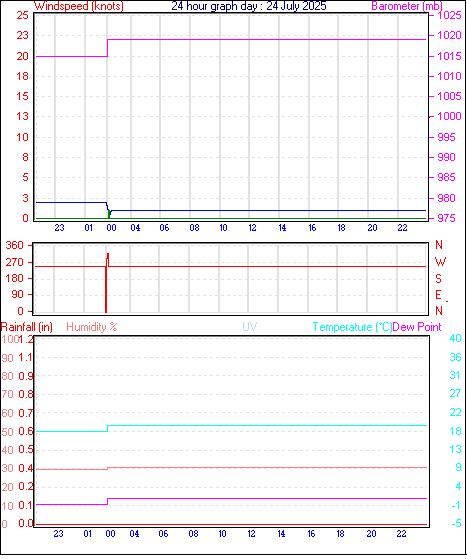The image size is (467, 559).
Task: Select the -1 temperature scale value
Action: 455,505
